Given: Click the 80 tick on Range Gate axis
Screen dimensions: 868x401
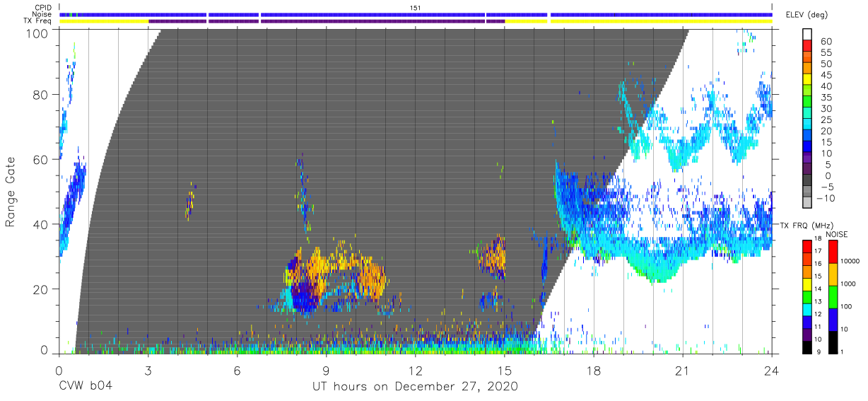Looking at the screenshot, I should pyautogui.click(x=40, y=95).
